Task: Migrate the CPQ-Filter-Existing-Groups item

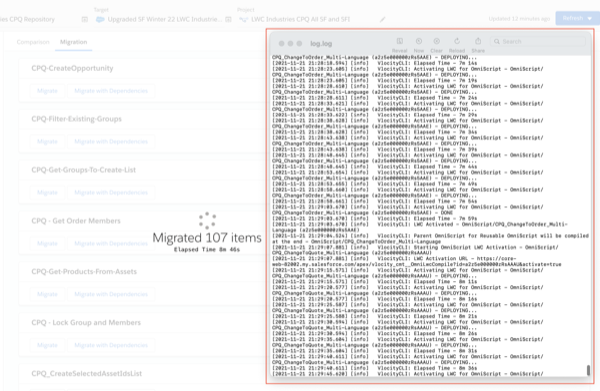Action: (x=47, y=142)
